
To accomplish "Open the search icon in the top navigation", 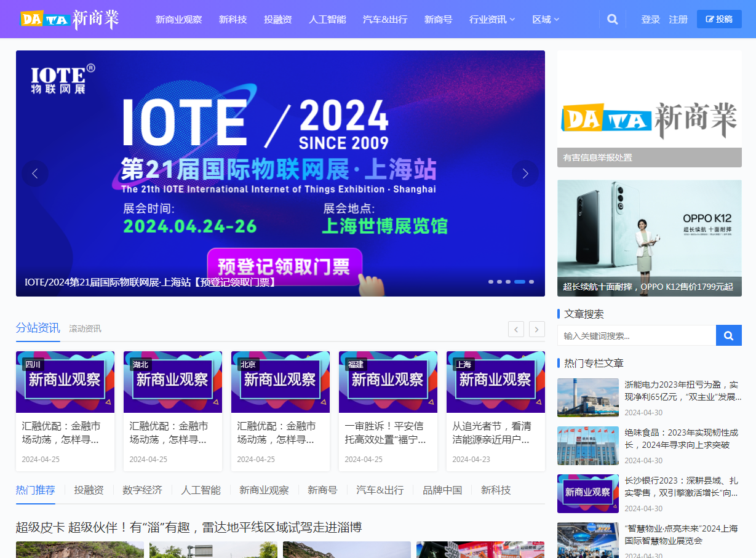I will (x=613, y=19).
